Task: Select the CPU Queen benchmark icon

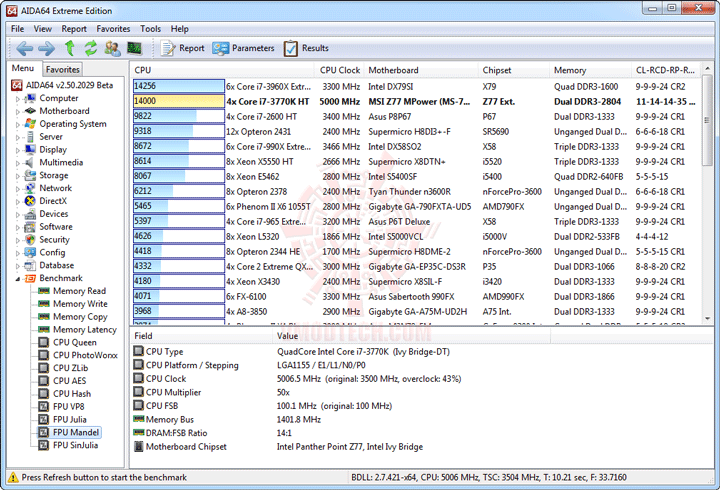Action: (44, 342)
